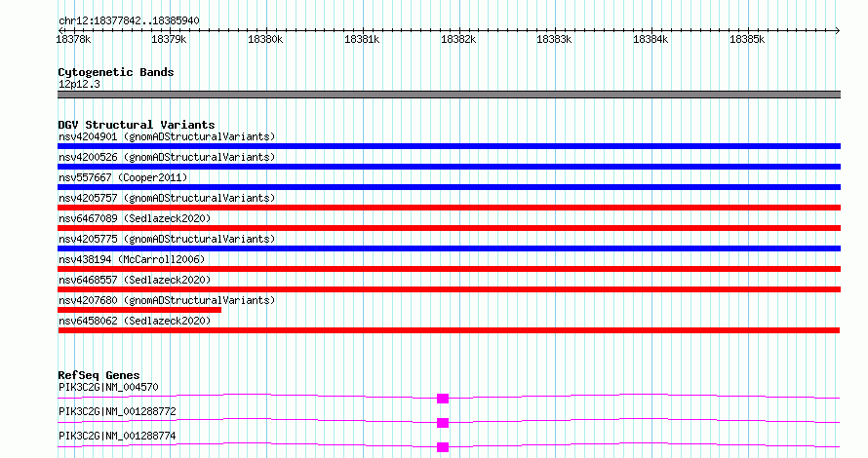Select the nsv6468557 Sedlazeck2020 variant bar

[449, 289]
